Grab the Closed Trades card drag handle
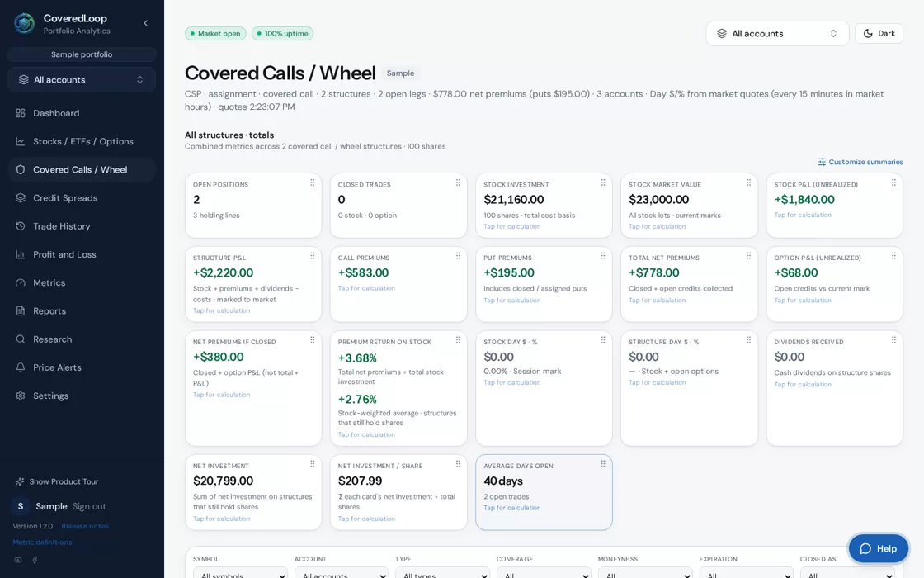924x578 pixels. [x=458, y=182]
